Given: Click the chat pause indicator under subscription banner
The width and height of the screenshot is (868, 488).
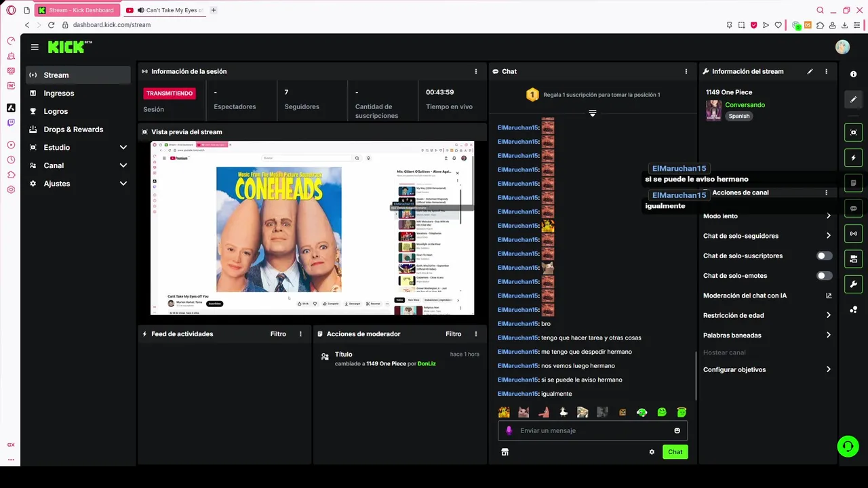Looking at the screenshot, I should pos(592,113).
